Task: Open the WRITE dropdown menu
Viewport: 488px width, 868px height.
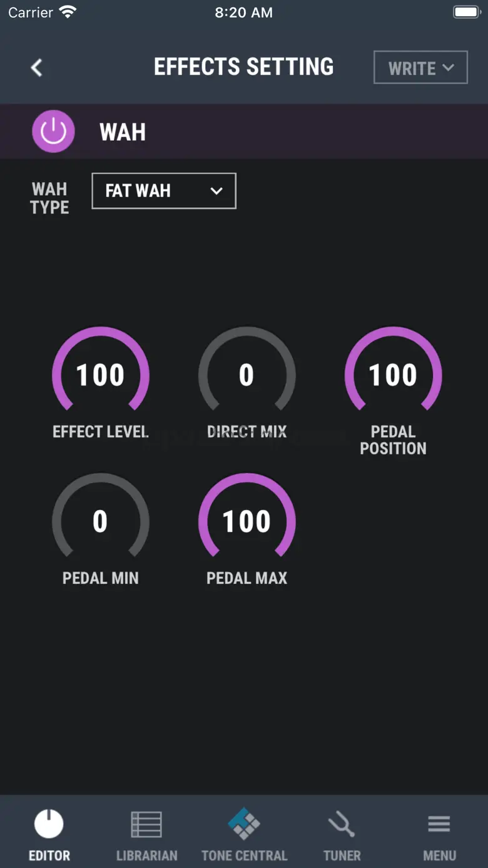Action: 420,68
